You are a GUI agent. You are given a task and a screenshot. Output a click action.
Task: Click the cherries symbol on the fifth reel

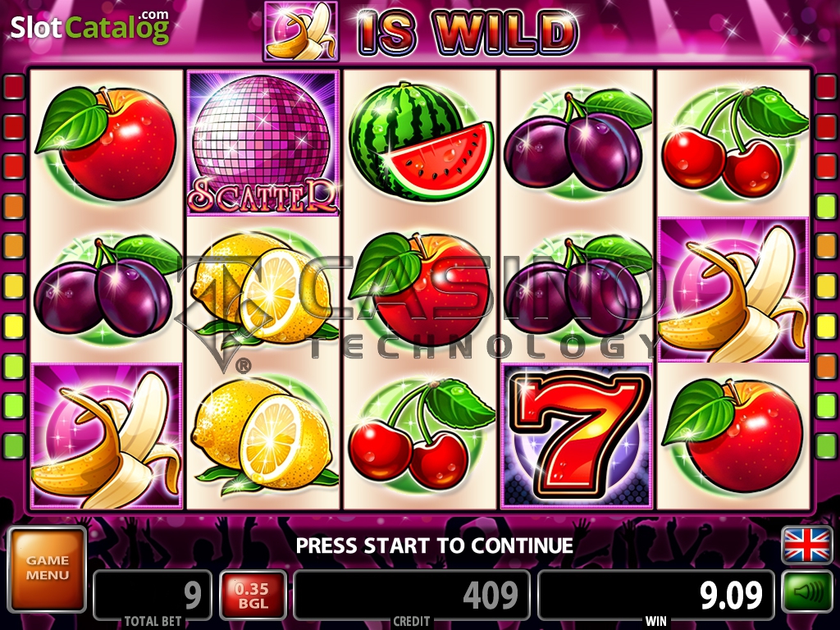pos(733,143)
